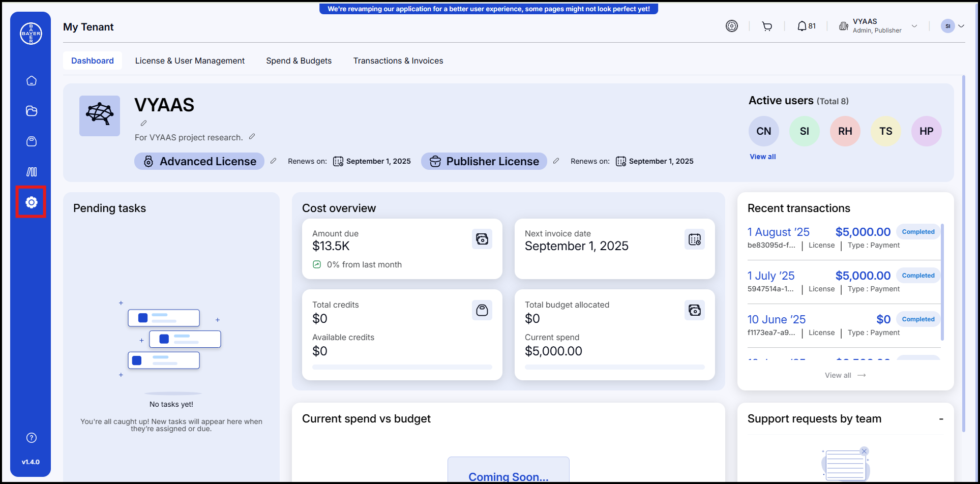The image size is (980, 484).
Task: Click the trend icon next to 0% from last month
Action: coord(317,264)
